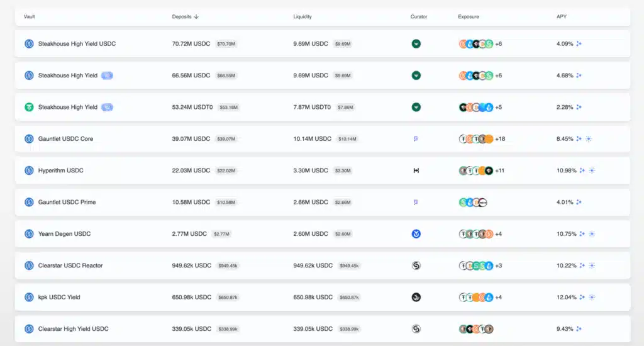Image resolution: width=644 pixels, height=346 pixels.
Task: Click the USDC token icon beside Gauntlet USDC Prime
Action: (29, 203)
